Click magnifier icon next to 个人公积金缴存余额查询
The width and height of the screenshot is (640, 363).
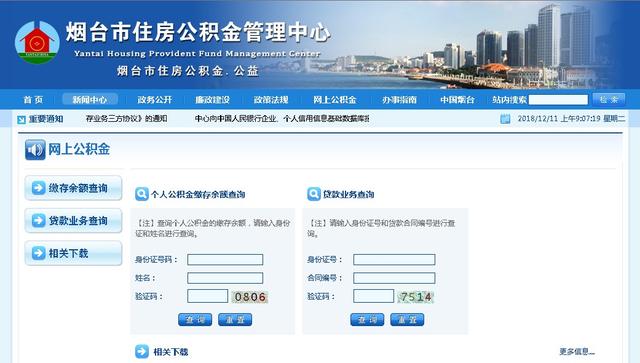[x=142, y=194]
